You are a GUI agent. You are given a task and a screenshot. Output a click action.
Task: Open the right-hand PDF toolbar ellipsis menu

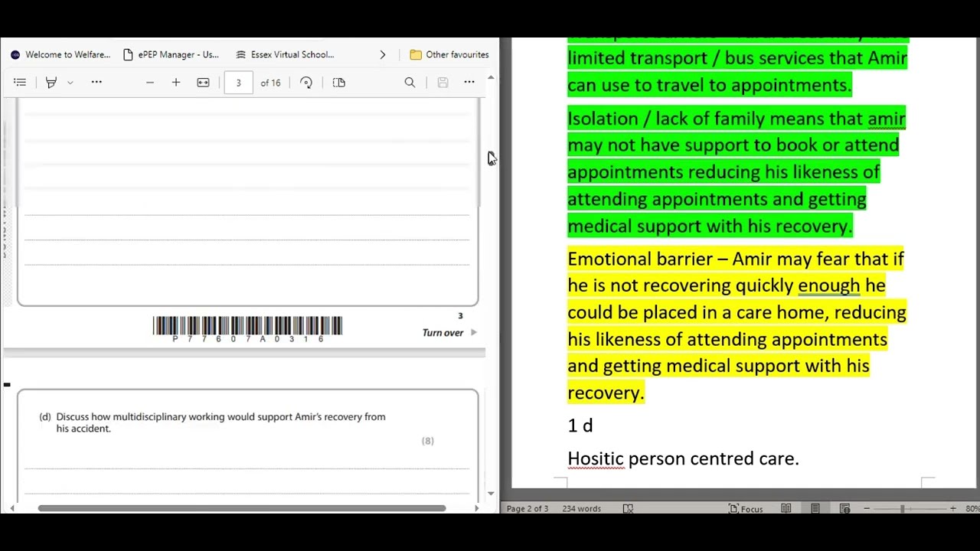click(x=469, y=83)
